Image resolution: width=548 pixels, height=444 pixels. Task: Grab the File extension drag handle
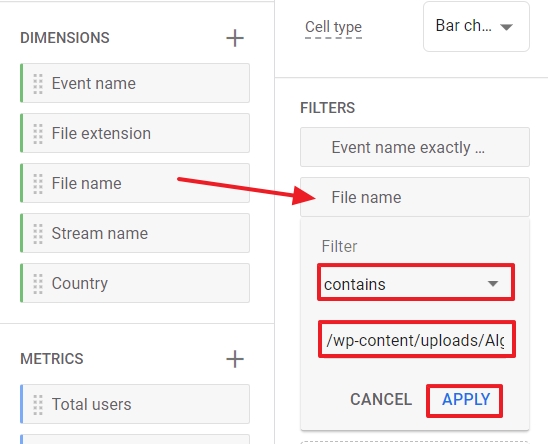point(38,134)
